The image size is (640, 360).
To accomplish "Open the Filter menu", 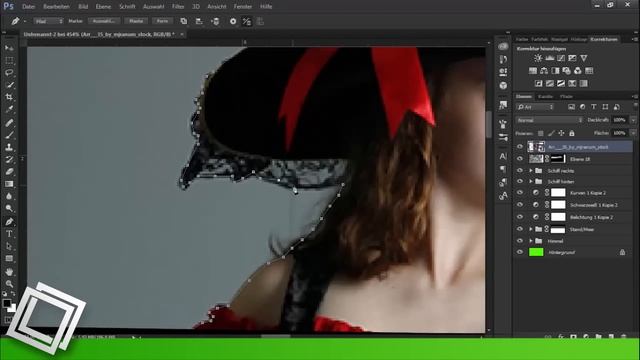I will click(178, 7).
